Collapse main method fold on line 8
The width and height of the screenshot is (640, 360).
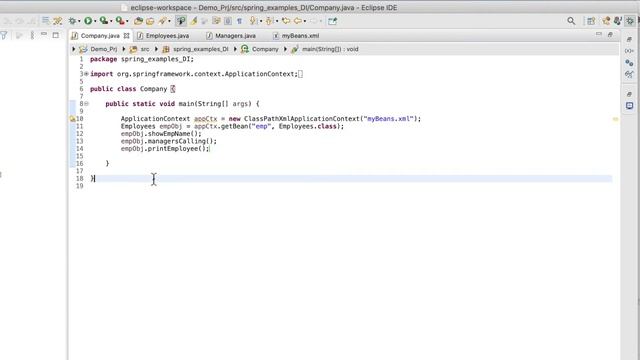[x=87, y=104]
